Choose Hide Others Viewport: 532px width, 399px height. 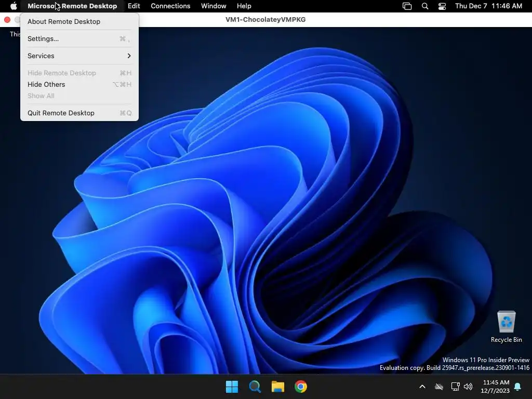pyautogui.click(x=79, y=84)
